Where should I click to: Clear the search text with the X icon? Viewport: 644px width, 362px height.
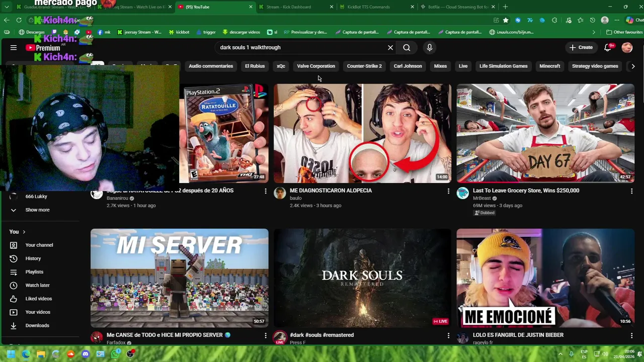point(390,47)
